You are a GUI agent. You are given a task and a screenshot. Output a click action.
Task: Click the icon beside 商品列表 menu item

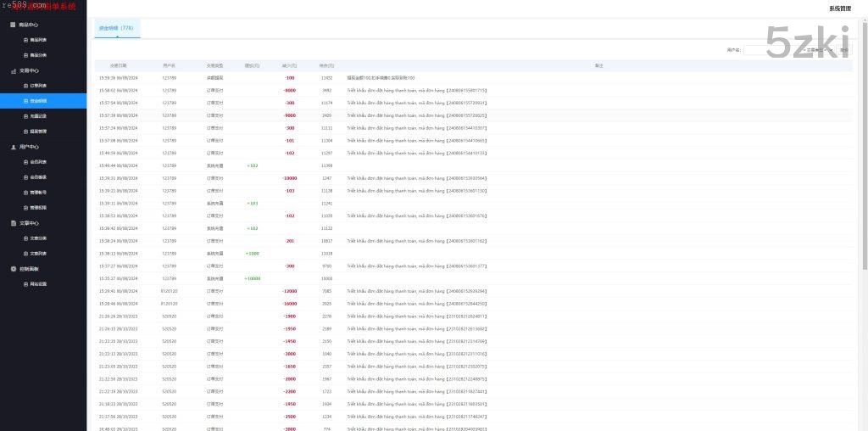coord(25,40)
